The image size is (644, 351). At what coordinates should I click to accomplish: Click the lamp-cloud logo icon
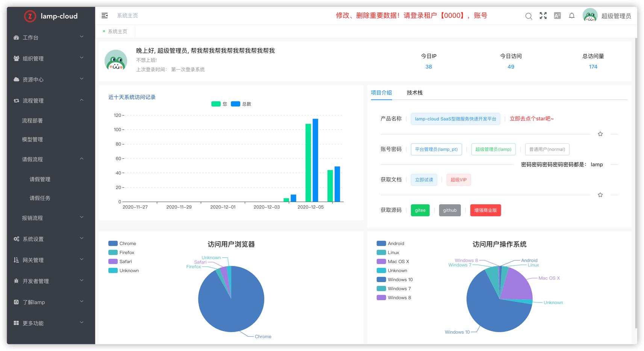(30, 16)
